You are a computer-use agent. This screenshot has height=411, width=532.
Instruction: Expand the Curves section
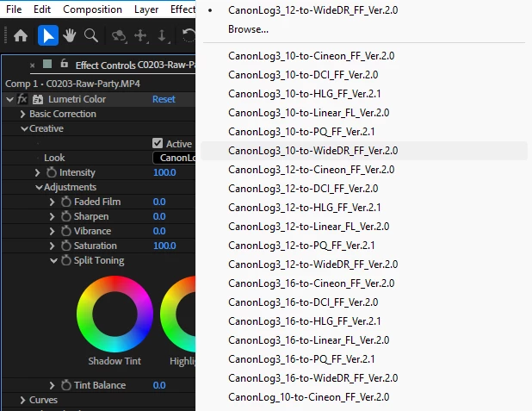(22, 400)
